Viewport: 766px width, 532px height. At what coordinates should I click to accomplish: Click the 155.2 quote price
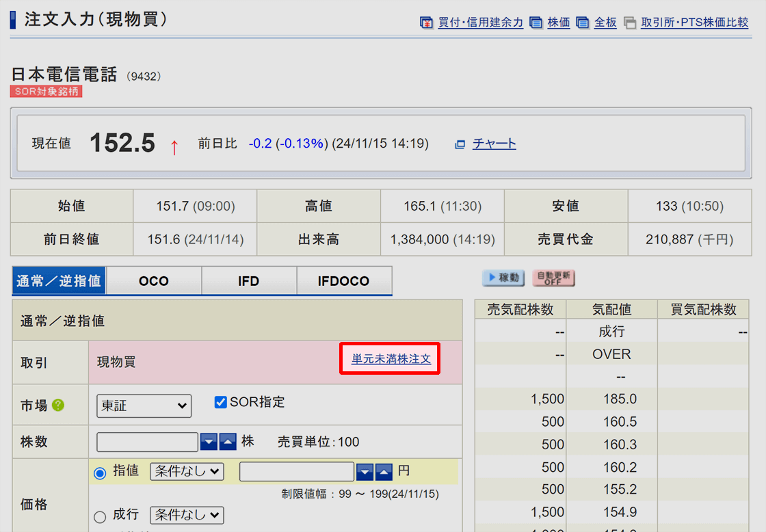[620, 490]
